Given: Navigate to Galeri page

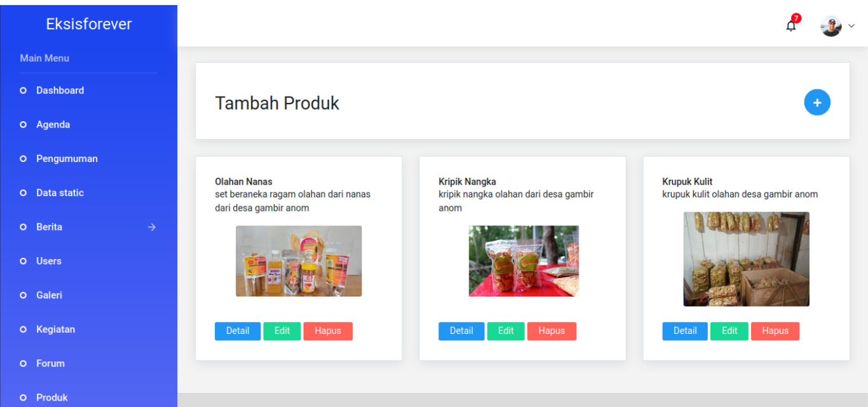Looking at the screenshot, I should point(49,295).
